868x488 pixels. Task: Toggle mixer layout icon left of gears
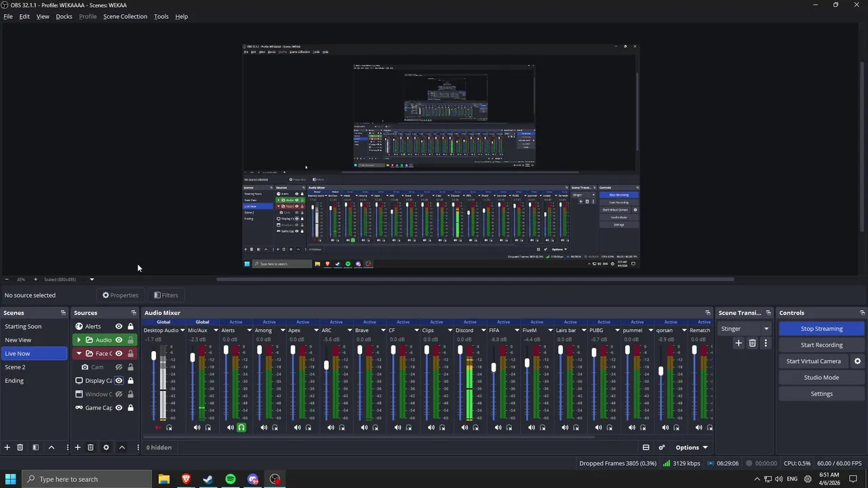click(x=646, y=447)
